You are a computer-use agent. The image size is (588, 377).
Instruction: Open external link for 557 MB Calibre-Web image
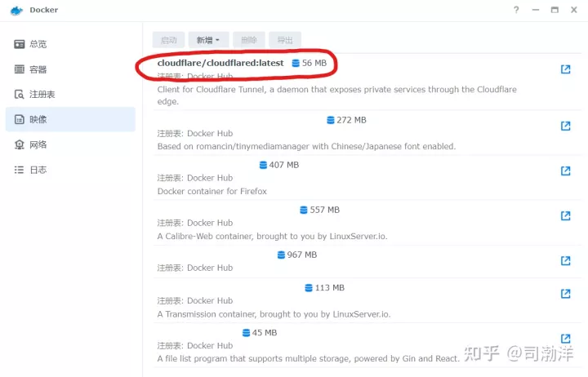point(565,215)
